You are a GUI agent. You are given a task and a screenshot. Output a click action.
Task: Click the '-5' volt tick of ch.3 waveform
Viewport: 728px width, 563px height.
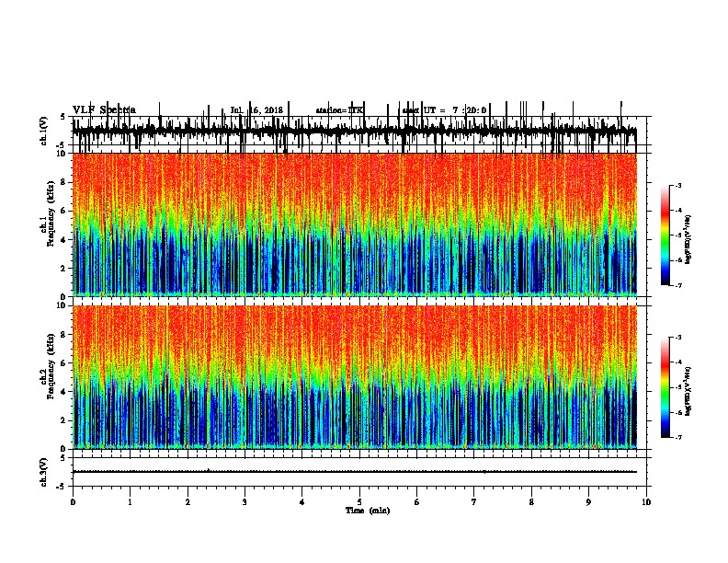click(62, 487)
